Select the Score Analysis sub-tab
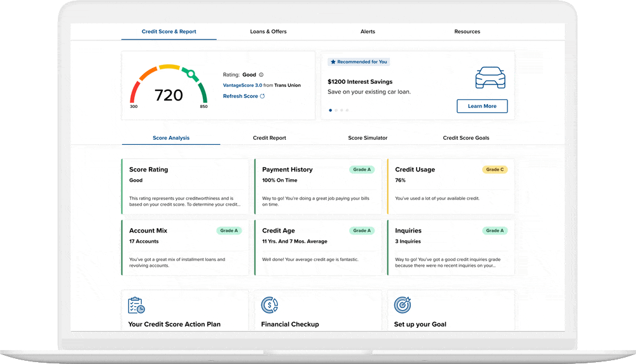 point(170,138)
